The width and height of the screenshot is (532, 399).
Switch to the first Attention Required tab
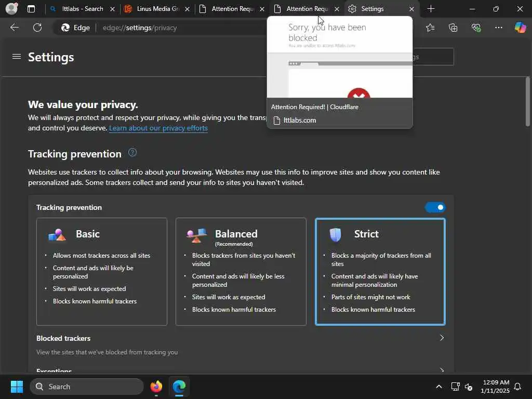tap(232, 9)
